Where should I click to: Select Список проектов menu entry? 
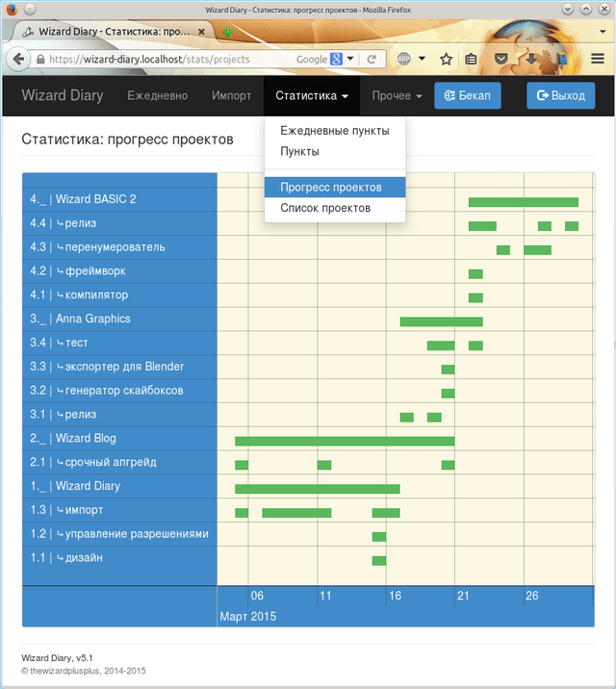335,208
